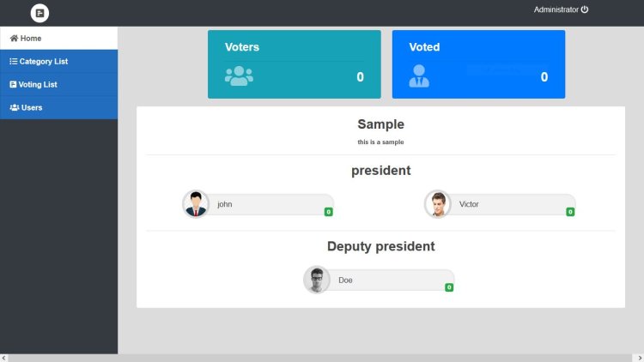
Task: Click Doe's green vote count badge
Action: tap(449, 287)
